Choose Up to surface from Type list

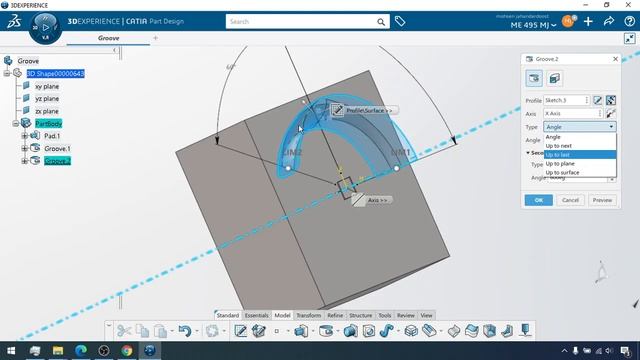coord(580,173)
